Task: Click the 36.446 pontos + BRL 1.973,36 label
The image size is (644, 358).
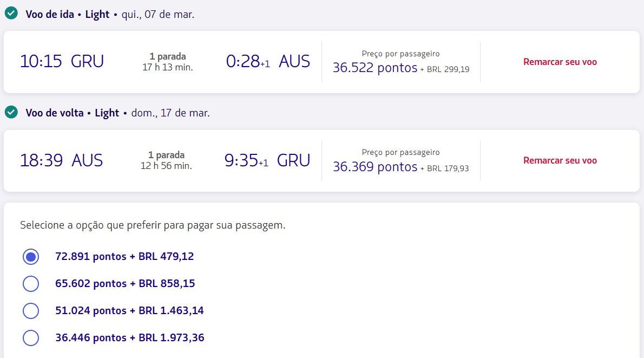Action: (130, 338)
